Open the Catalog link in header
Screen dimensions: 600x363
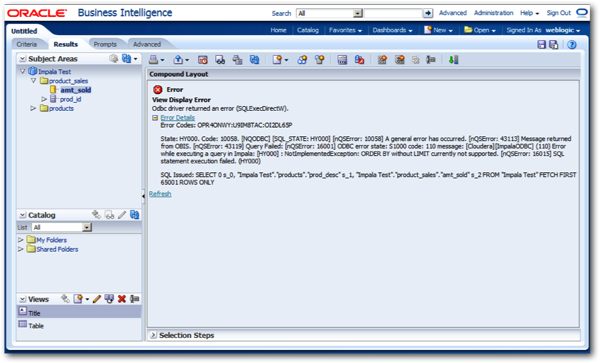tap(308, 30)
